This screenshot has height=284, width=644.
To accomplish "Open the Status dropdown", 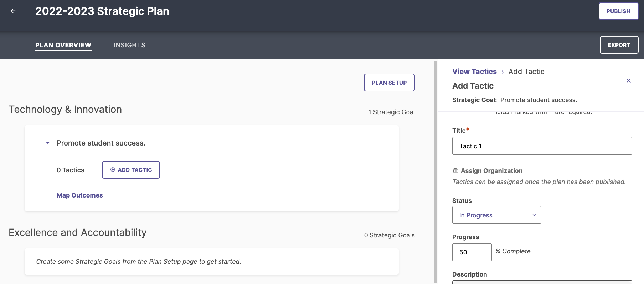I will 496,215.
